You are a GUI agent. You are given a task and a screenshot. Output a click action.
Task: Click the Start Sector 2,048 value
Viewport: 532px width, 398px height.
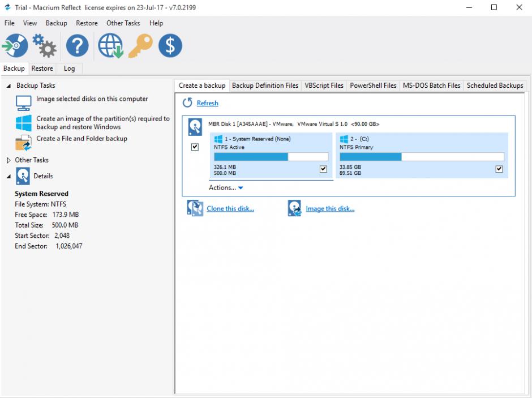(x=62, y=236)
